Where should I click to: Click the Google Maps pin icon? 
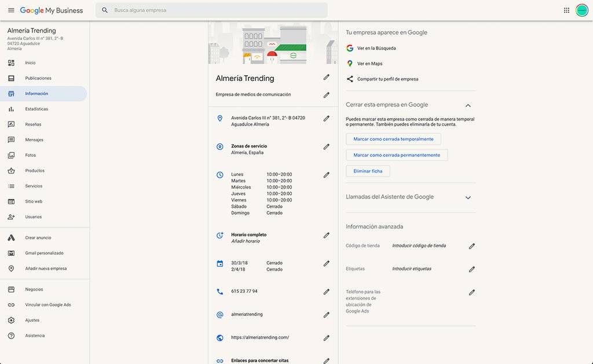point(350,64)
